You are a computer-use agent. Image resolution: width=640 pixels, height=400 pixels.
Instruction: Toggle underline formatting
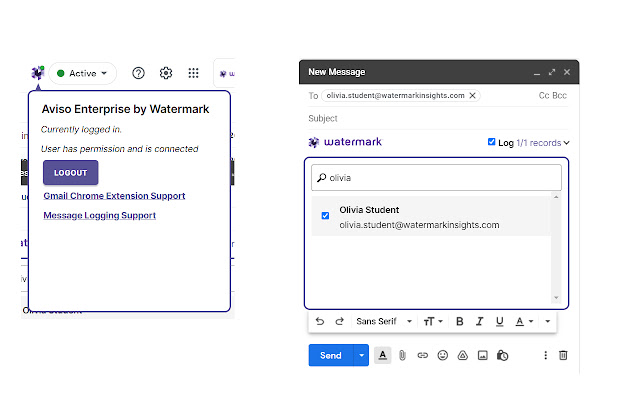[x=500, y=322]
